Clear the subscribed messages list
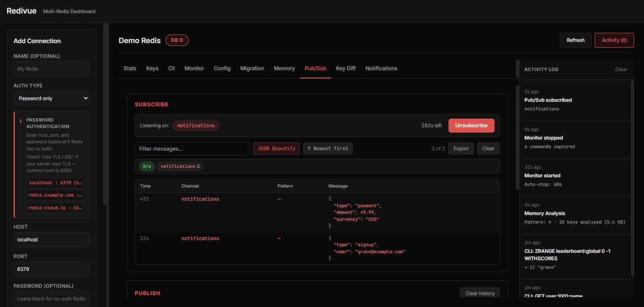 [488, 149]
